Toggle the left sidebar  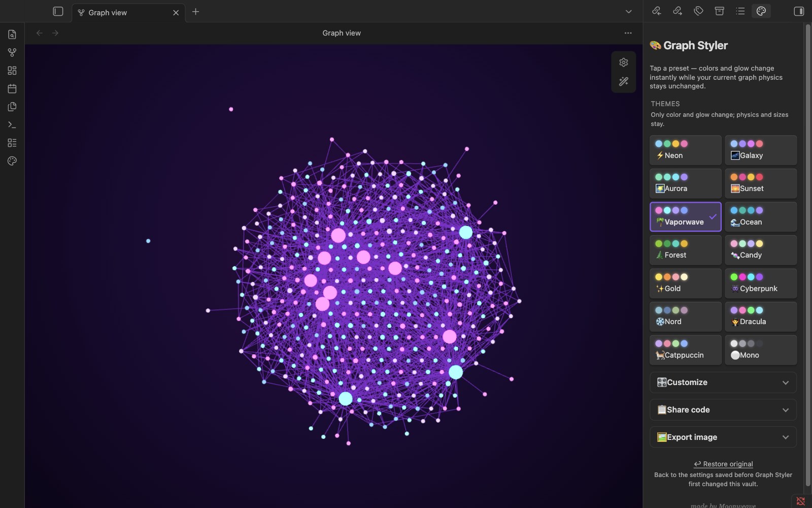58,11
